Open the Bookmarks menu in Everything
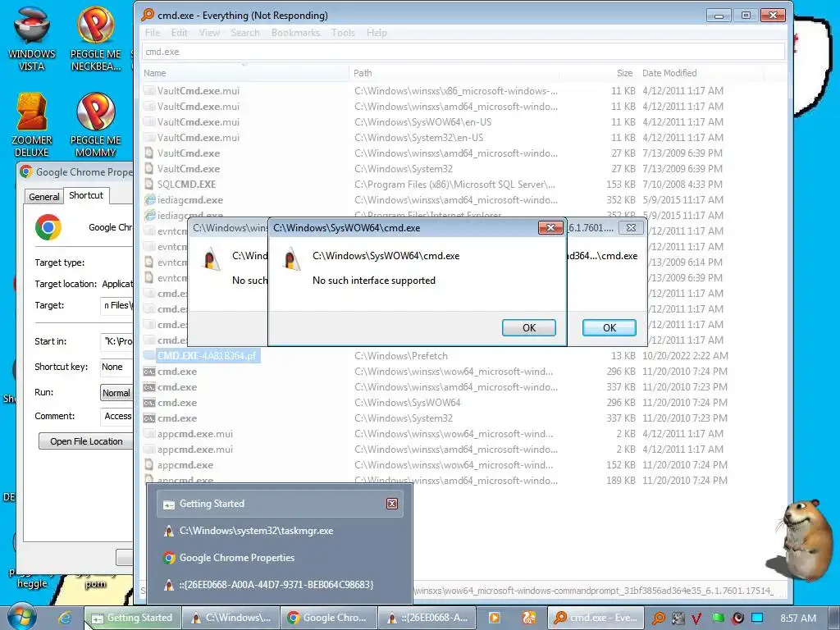 click(x=295, y=33)
